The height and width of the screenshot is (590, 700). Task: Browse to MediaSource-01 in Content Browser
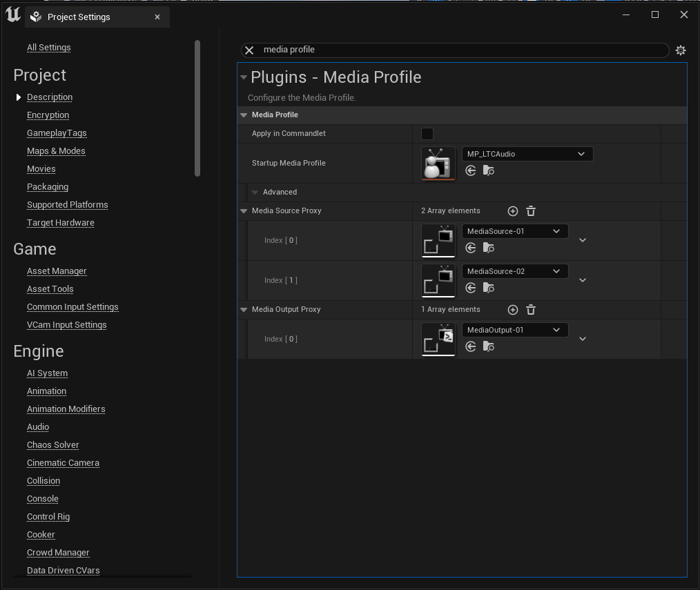488,248
